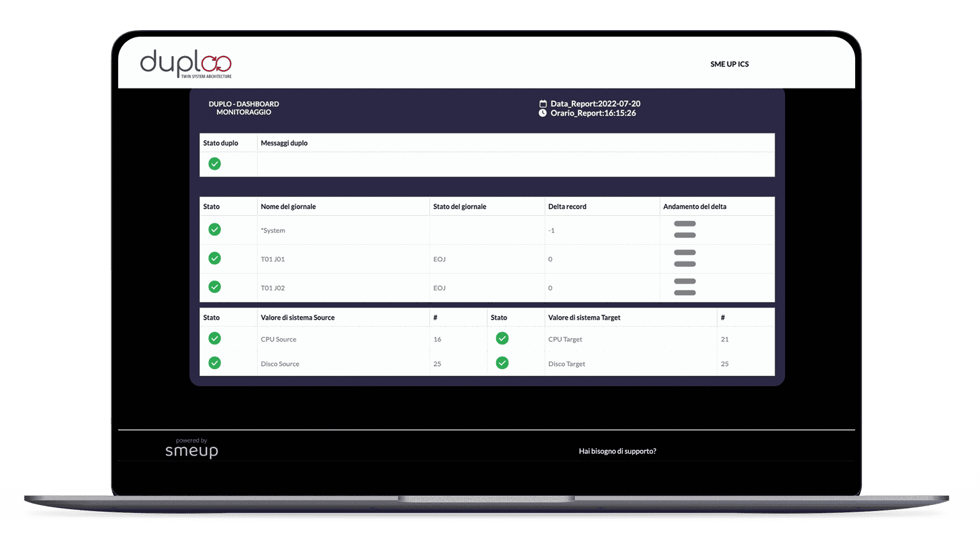Viewport: 980px width, 540px height.
Task: Click green check under Stato duplo
Action: (x=215, y=164)
